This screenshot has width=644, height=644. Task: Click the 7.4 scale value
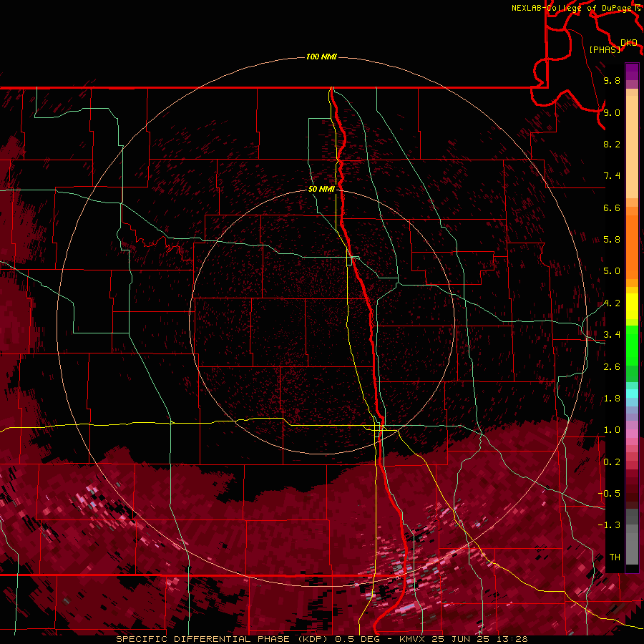point(612,176)
